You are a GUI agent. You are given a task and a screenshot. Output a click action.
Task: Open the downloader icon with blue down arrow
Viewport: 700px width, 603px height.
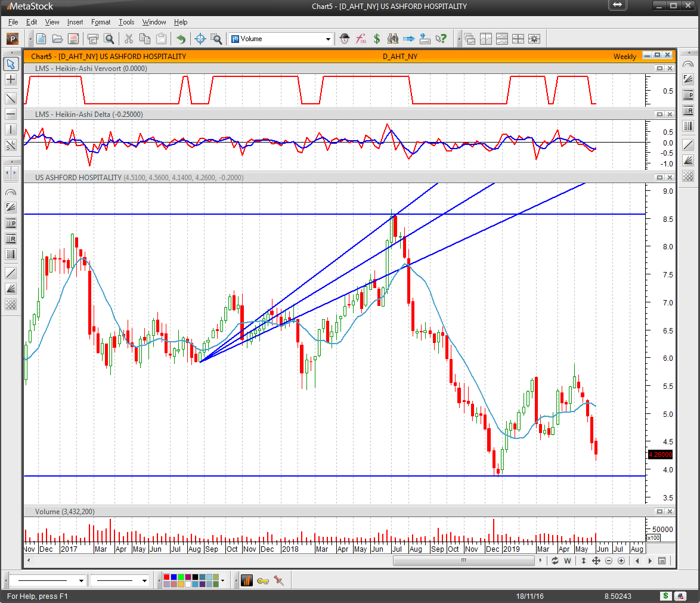pyautogui.click(x=425, y=39)
